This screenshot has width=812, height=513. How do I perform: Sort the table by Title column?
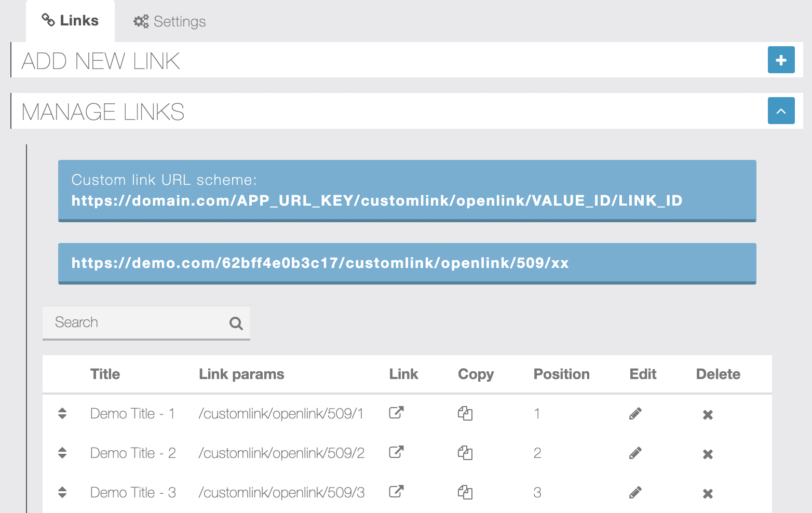click(x=105, y=374)
